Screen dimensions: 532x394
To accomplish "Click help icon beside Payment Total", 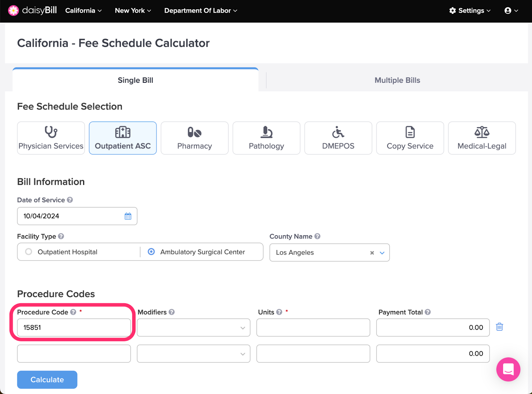I will tap(428, 312).
